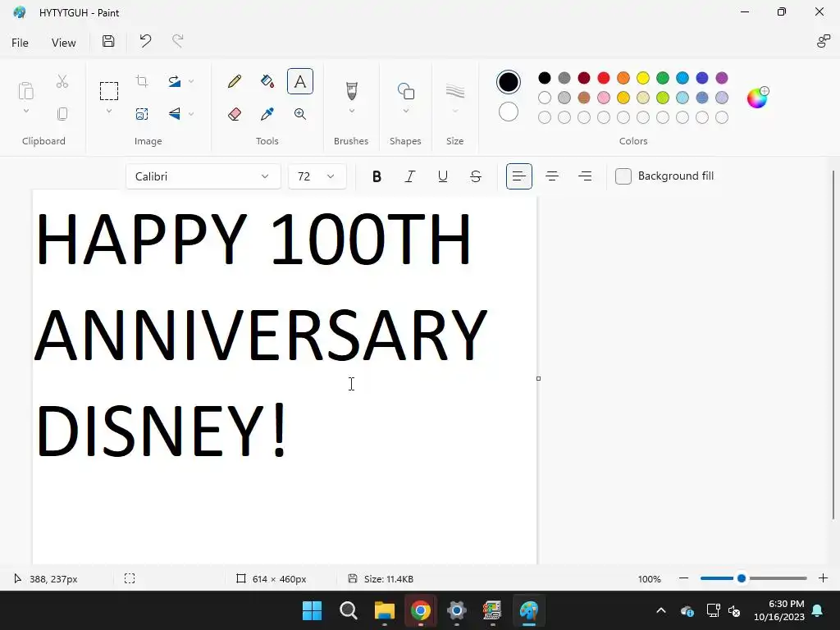Select the Pencil tool
Viewport: 840px width, 630px height.
pos(234,81)
